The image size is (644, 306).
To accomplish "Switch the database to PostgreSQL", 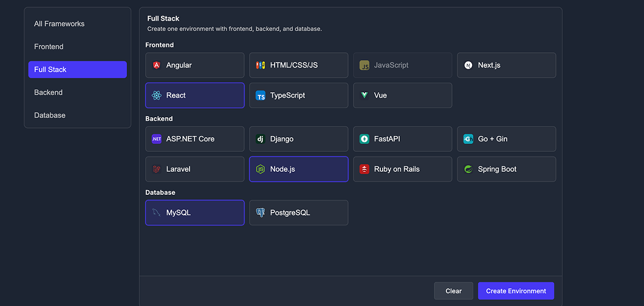I will click(x=298, y=212).
